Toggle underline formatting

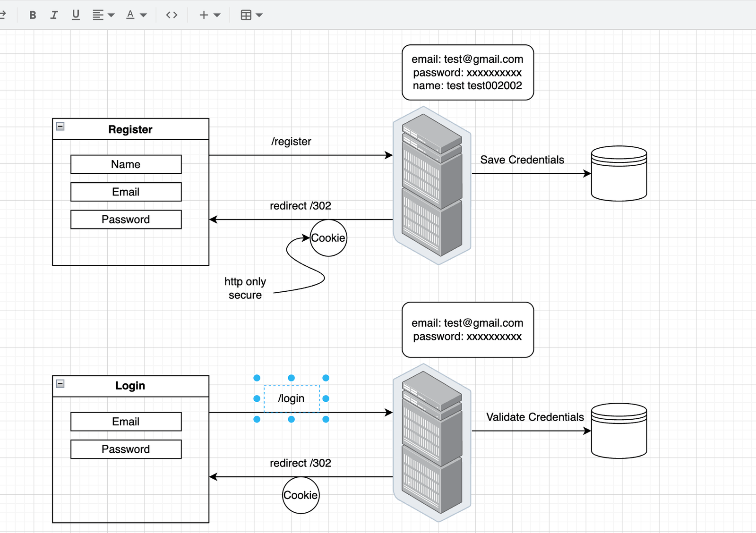(x=75, y=15)
